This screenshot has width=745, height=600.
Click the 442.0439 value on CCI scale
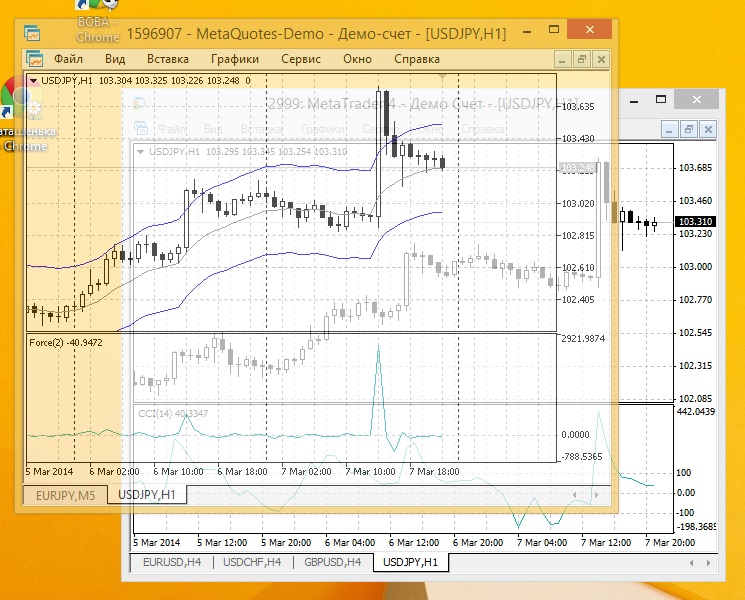[x=696, y=411]
